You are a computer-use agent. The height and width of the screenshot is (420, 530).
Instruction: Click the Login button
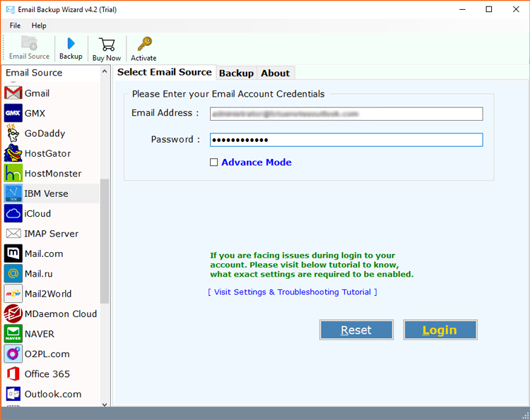coord(440,330)
